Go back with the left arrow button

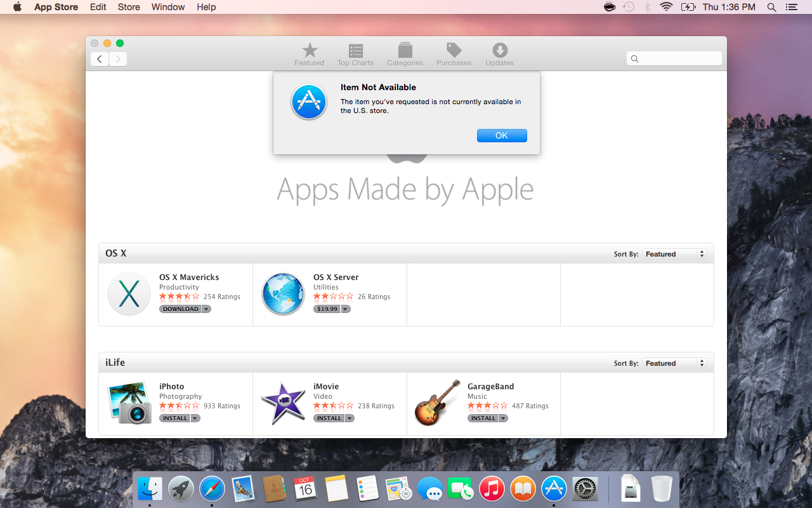(x=99, y=59)
